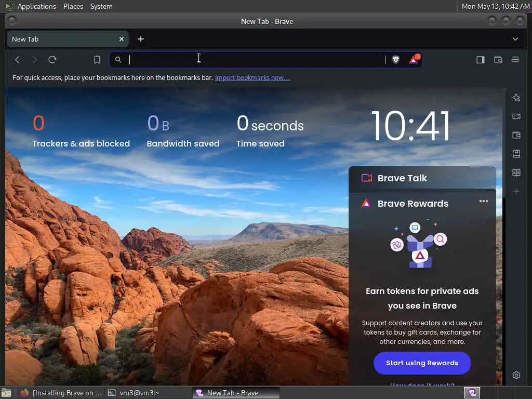
Task: Add item to sidebar with plus
Action: 516,191
